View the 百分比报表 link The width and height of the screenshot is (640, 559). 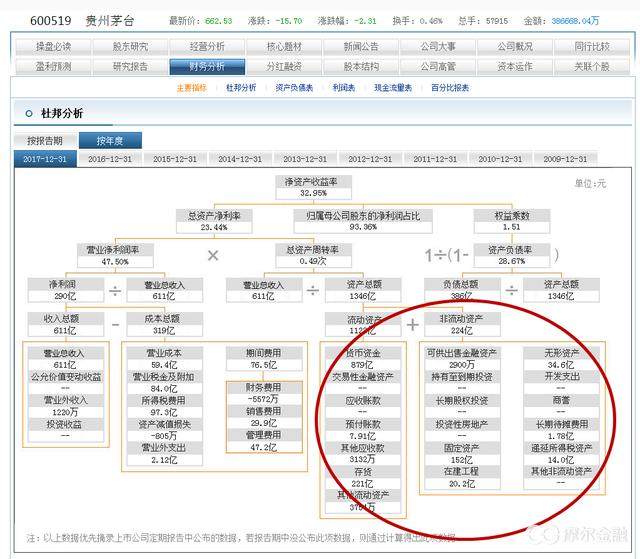tap(449, 87)
